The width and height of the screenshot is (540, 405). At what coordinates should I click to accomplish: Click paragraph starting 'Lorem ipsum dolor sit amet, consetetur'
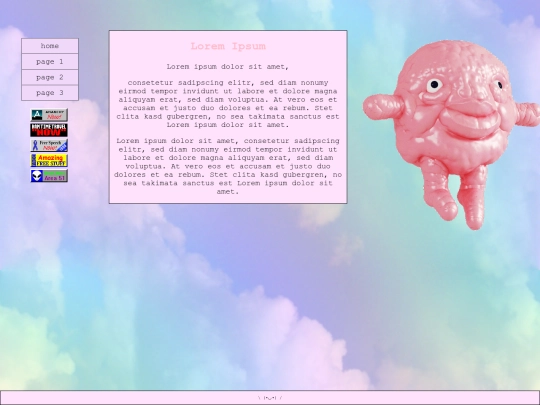point(228,166)
